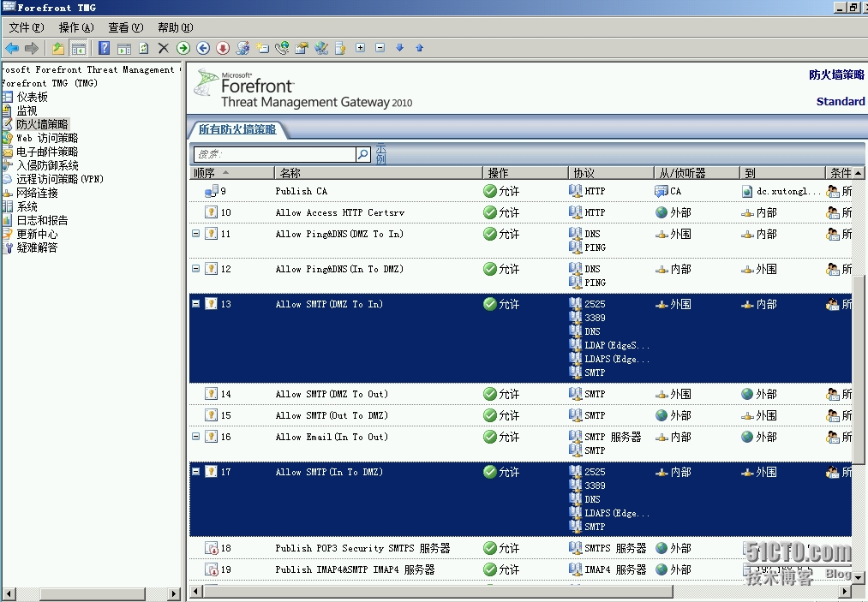
Task: Click the rule list horizontal scrollbar right arrow
Action: [846, 591]
